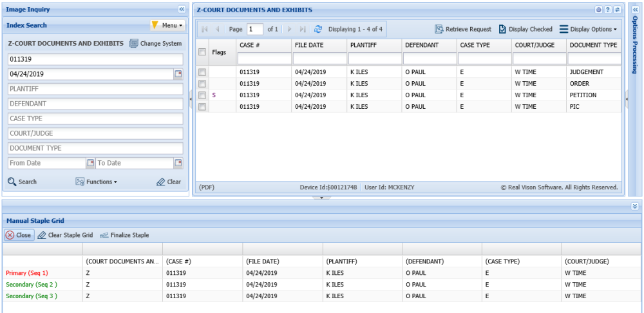644x313 pixels.
Task: Open the Display Options dropdown
Action: point(588,29)
